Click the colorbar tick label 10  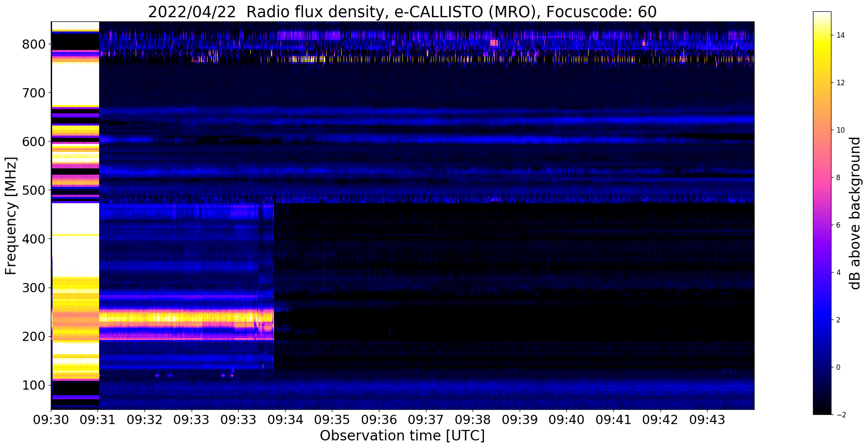pyautogui.click(x=841, y=130)
